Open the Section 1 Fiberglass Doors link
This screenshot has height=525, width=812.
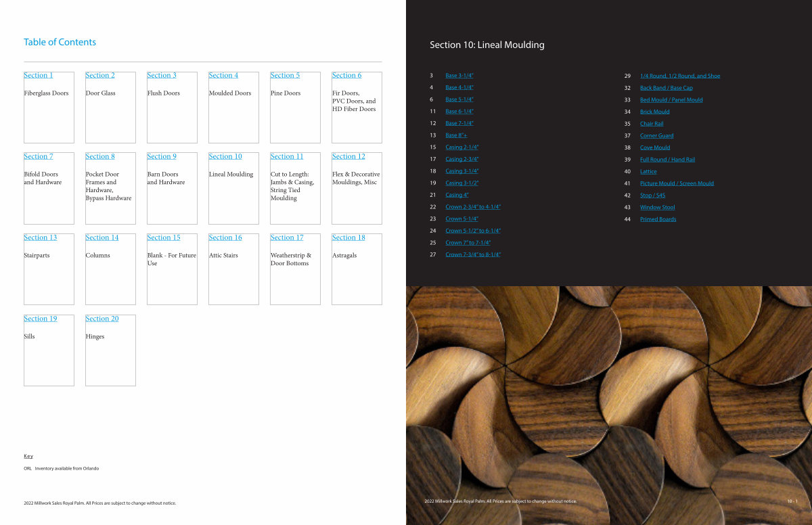coord(38,76)
